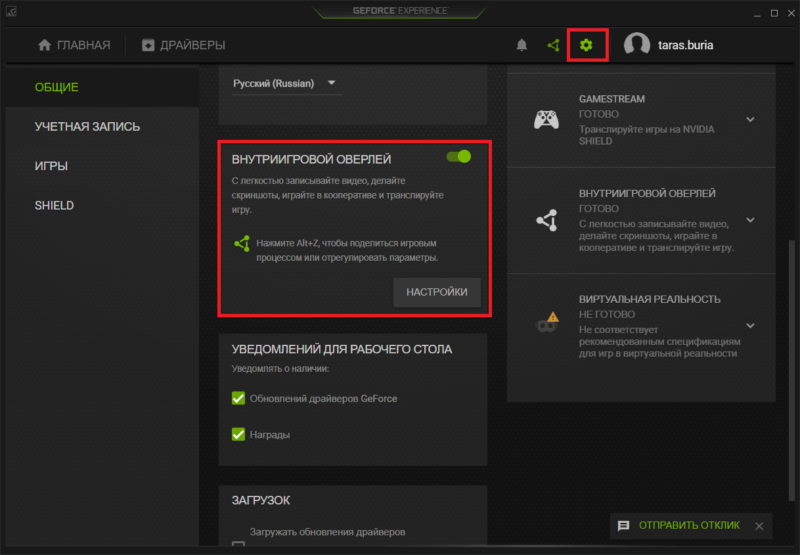Click the Загружать обновления драйверов label
Image resolution: width=800 pixels, height=555 pixels.
tap(328, 532)
